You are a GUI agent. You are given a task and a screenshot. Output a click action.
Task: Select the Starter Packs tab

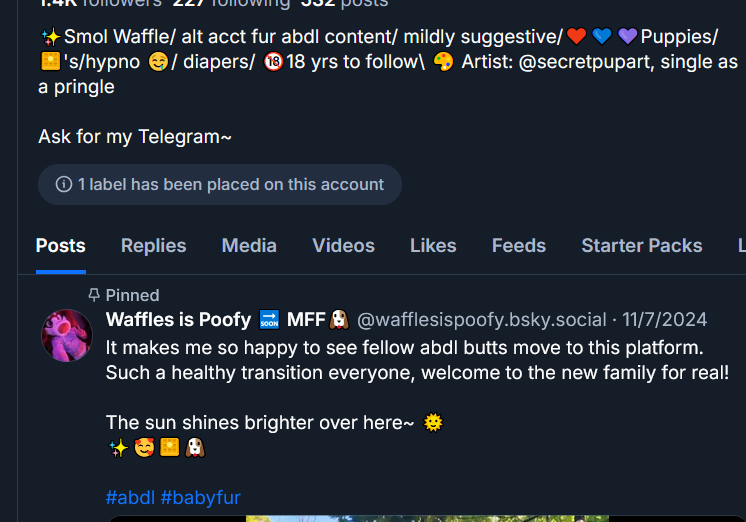click(x=641, y=246)
